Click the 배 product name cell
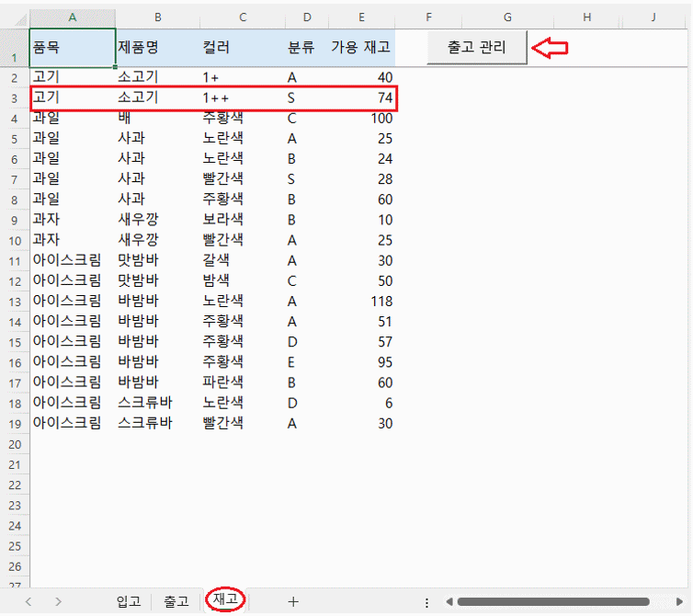Viewport: 693px width, 616px height. click(157, 119)
